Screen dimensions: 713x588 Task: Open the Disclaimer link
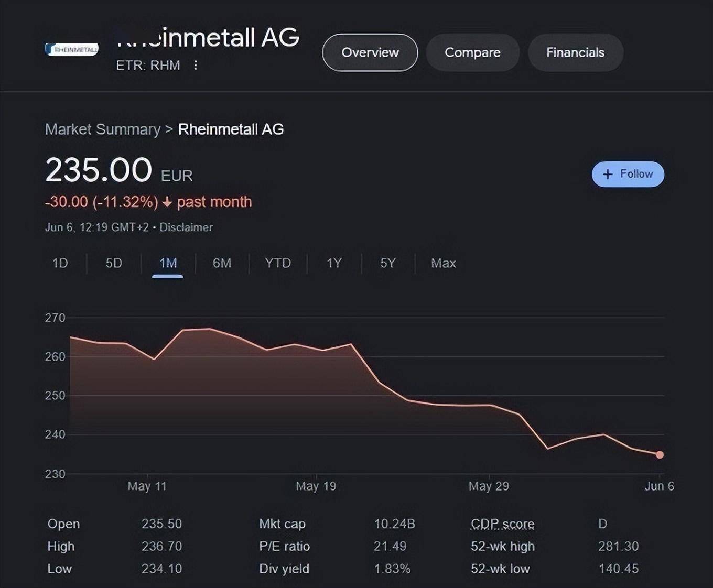[186, 227]
